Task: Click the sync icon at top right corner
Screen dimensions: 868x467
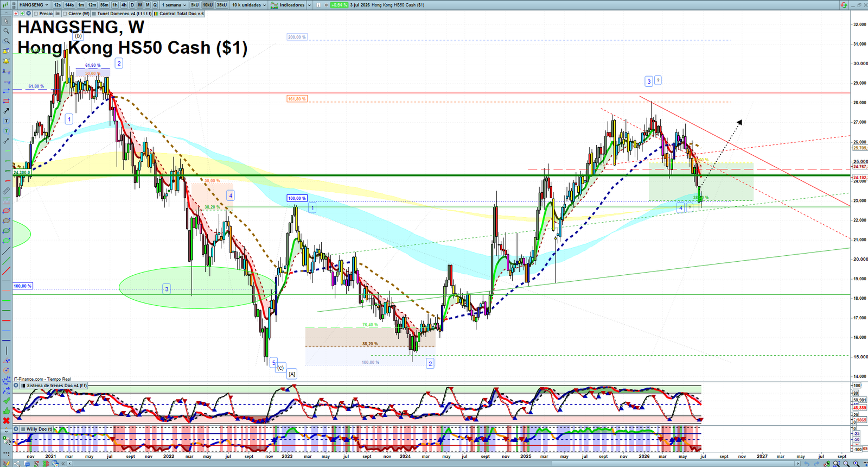Action: (844, 5)
